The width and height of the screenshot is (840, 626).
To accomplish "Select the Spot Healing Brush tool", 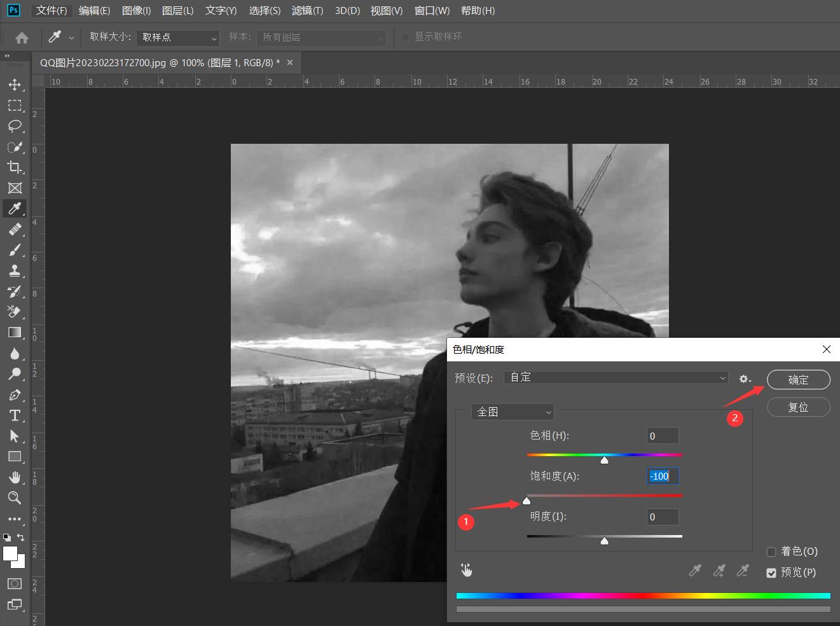I will pos(15,229).
